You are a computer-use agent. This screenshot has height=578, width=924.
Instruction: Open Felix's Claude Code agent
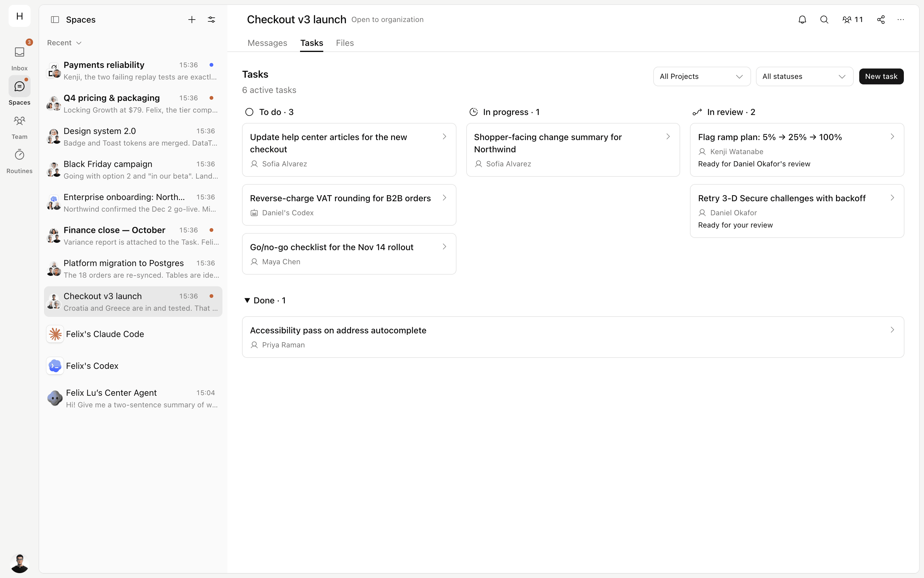click(x=133, y=334)
